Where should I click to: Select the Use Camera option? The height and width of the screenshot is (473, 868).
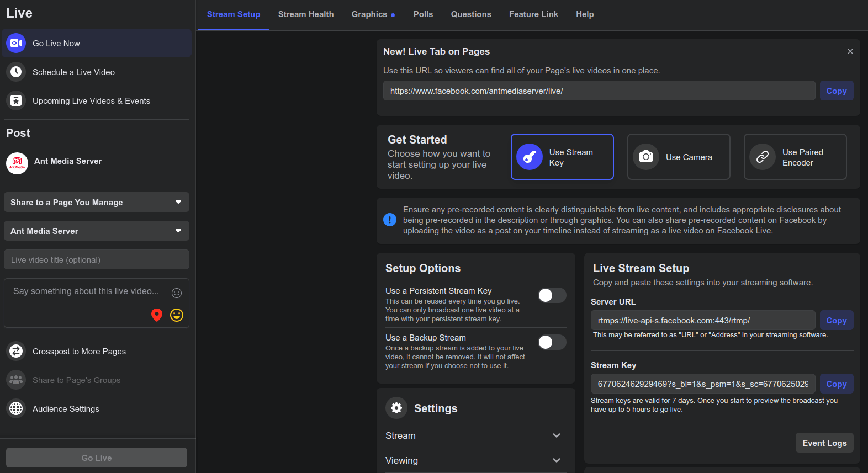(679, 157)
